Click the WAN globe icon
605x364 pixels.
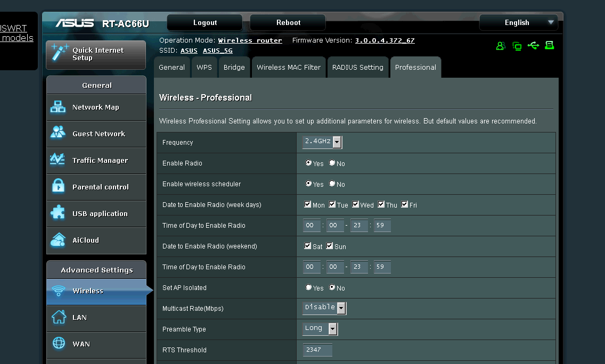click(x=59, y=343)
